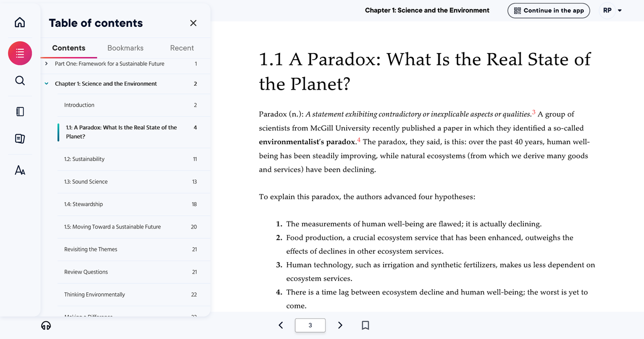Switch to the Contents tab
Screen dimensions: 644x339
pos(69,48)
